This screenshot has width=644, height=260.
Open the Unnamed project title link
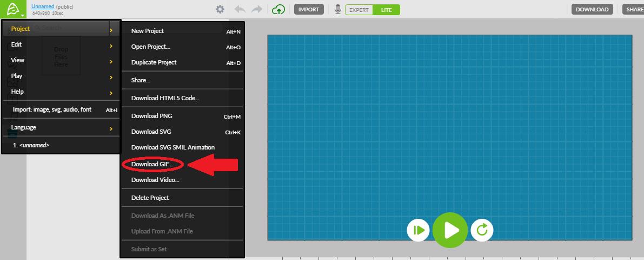tap(43, 6)
